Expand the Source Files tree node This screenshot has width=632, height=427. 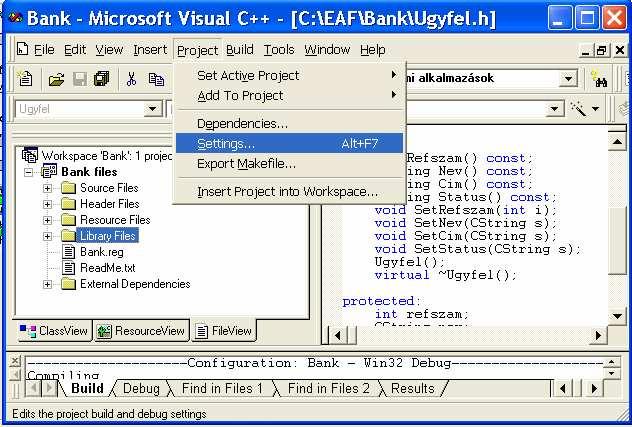coord(47,188)
